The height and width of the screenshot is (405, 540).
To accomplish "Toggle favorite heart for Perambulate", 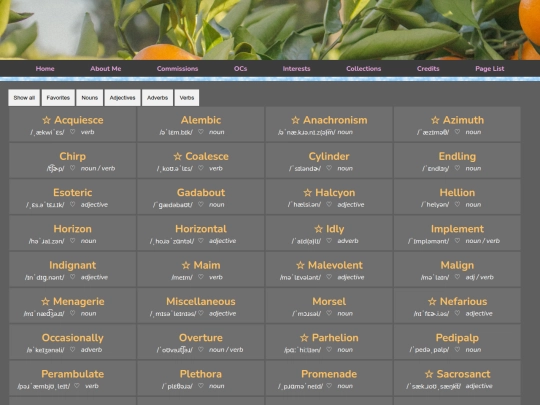I will pos(77,386).
